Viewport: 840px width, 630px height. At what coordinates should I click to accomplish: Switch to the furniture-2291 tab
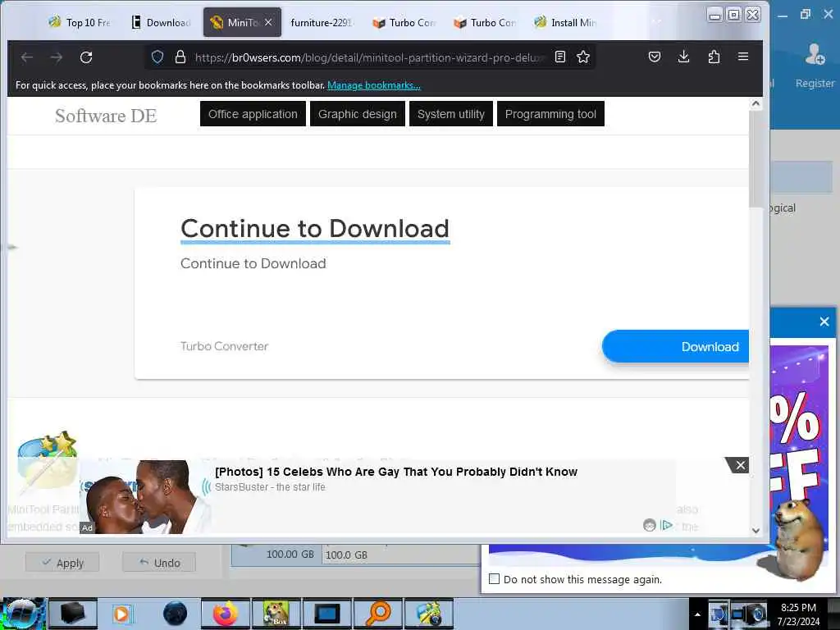pos(321,22)
